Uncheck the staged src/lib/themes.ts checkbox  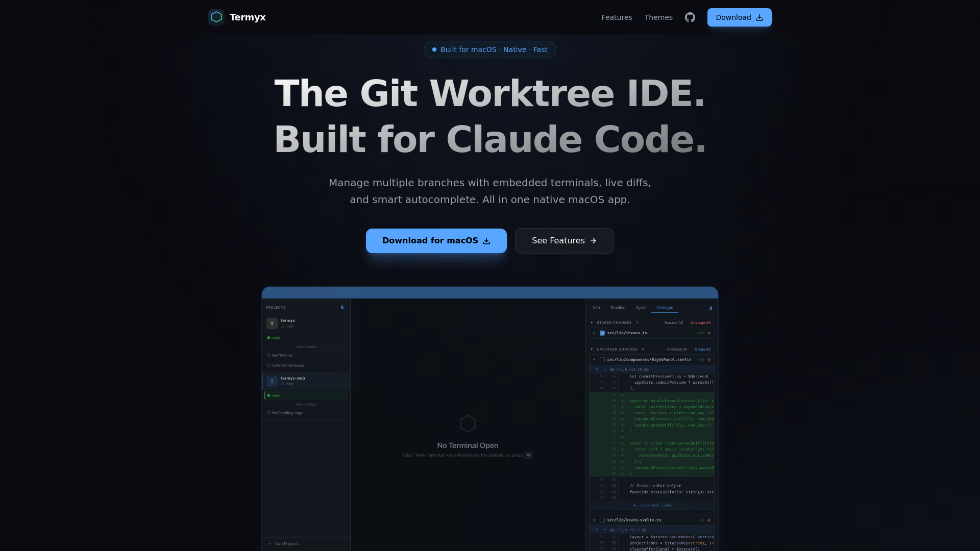coord(602,333)
